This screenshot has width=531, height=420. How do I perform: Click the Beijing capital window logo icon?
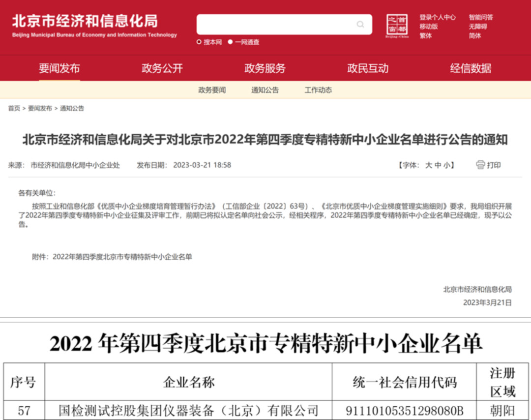(x=397, y=26)
